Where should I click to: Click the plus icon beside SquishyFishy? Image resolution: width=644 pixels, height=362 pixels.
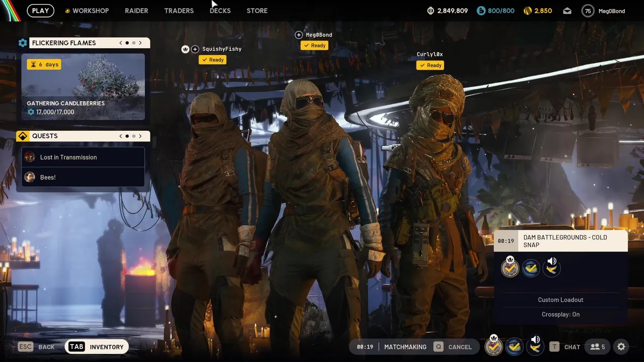coord(195,49)
